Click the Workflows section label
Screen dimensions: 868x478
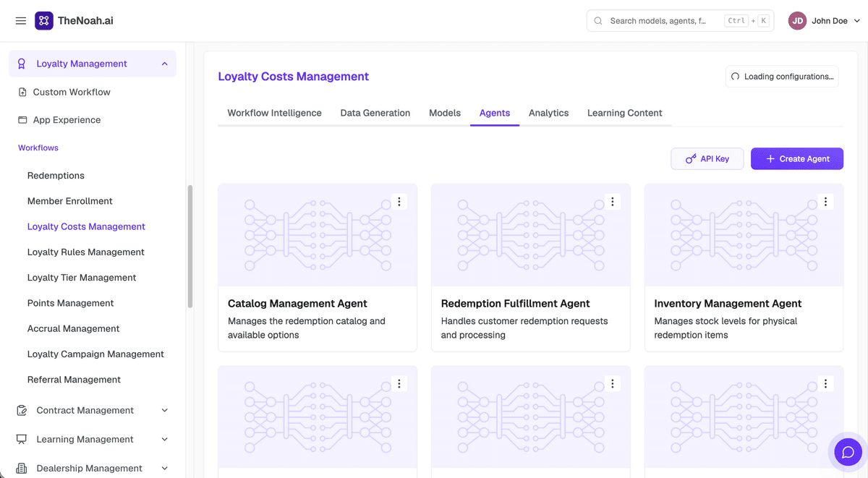click(38, 148)
